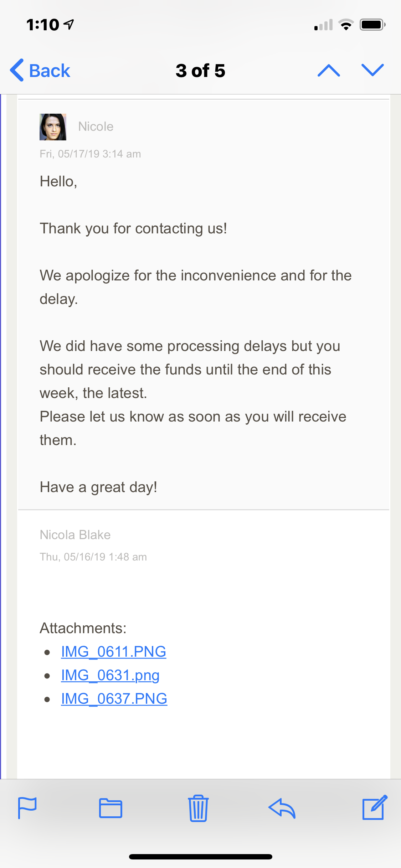Screen dimensions: 401x868
Task: Open attachment IMG_0631.png
Action: coord(110,675)
